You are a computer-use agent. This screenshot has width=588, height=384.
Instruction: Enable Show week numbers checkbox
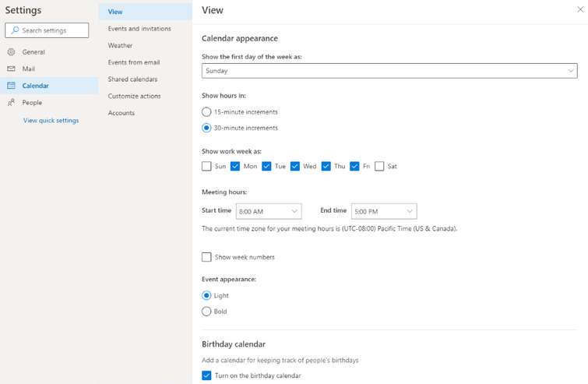[x=206, y=257]
